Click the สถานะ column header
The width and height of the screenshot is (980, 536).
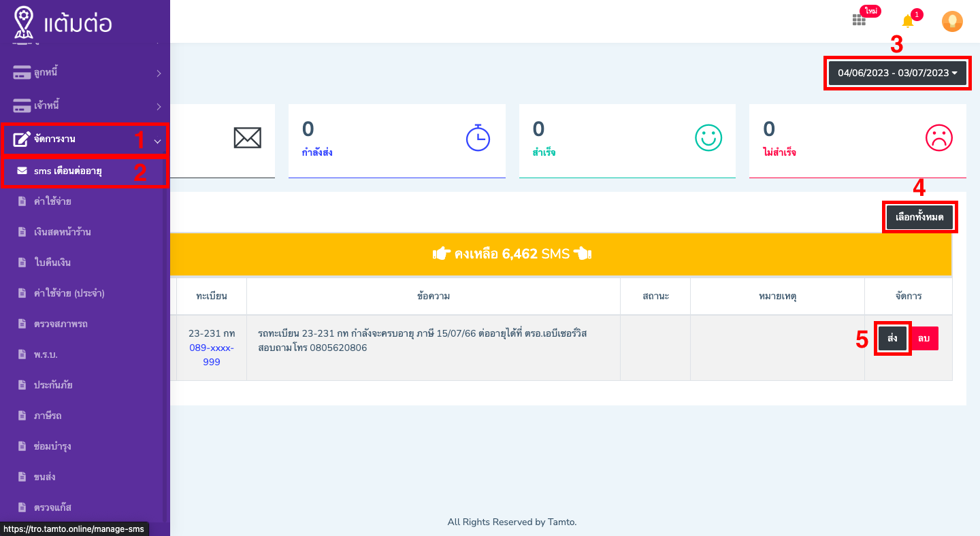point(655,296)
